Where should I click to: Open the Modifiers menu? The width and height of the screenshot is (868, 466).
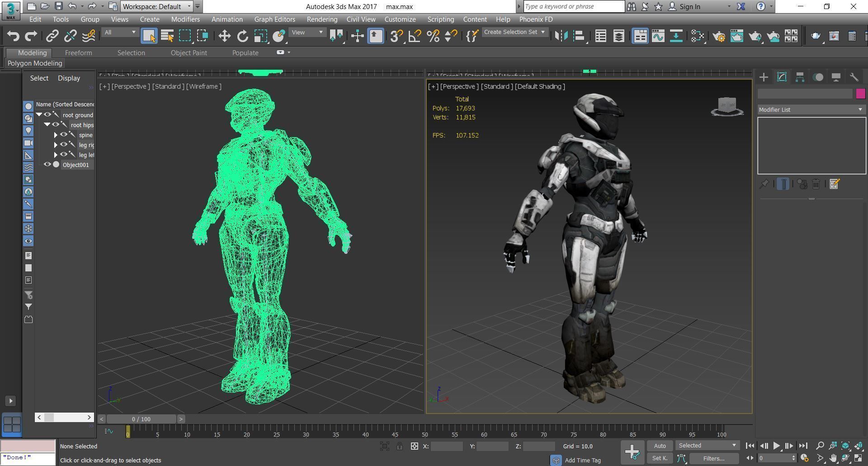[185, 19]
